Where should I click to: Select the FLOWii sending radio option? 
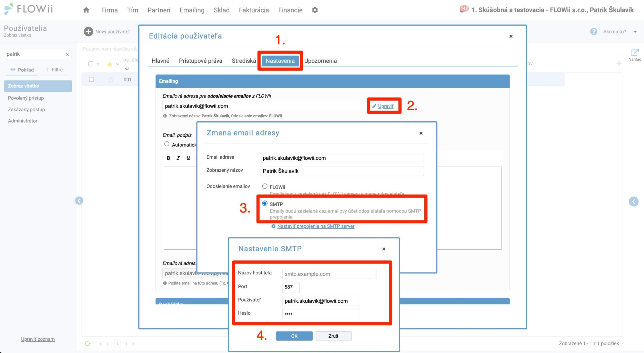(x=265, y=186)
